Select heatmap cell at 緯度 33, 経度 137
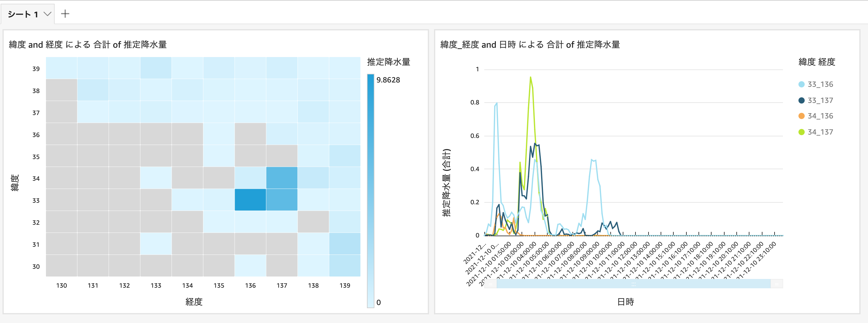This screenshot has width=868, height=323. [282, 200]
